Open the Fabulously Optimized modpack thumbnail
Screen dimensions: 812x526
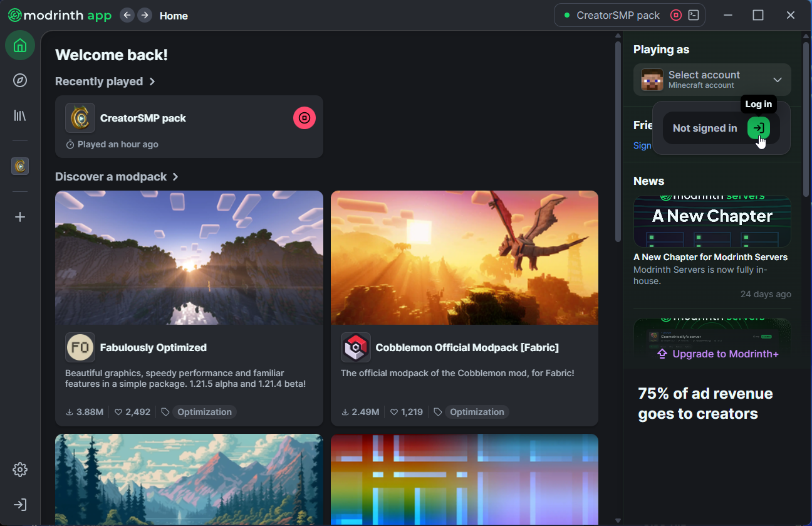pos(189,258)
